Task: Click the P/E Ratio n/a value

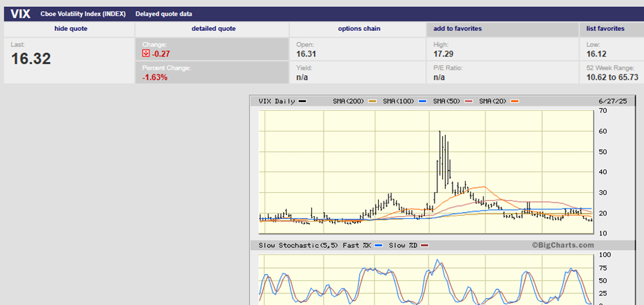Action: (439, 77)
